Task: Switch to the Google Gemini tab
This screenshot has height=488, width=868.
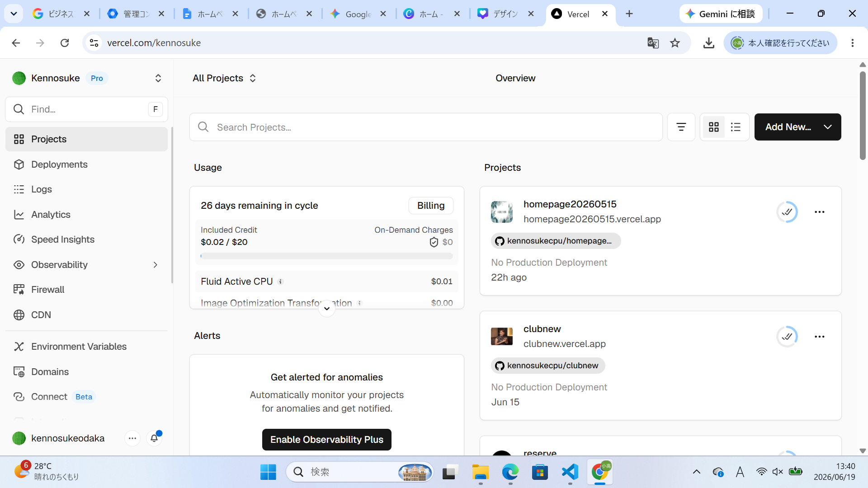Action: [358, 14]
